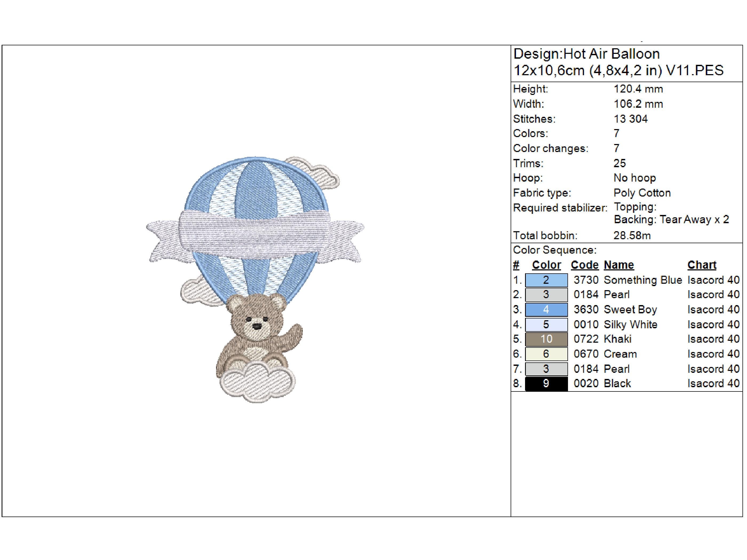Click thread code '0010'
The image size is (747, 560).
tap(586, 324)
